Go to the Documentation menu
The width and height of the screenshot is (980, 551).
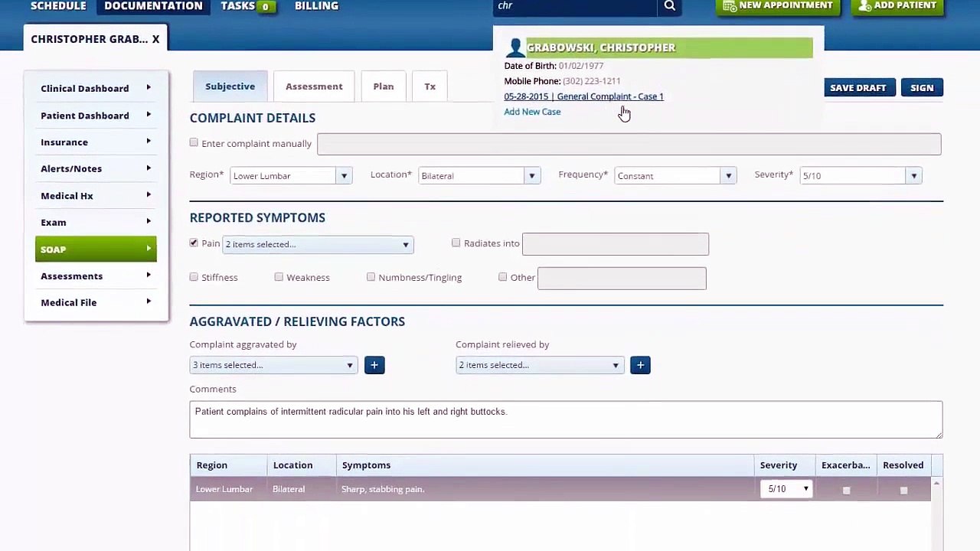point(153,6)
